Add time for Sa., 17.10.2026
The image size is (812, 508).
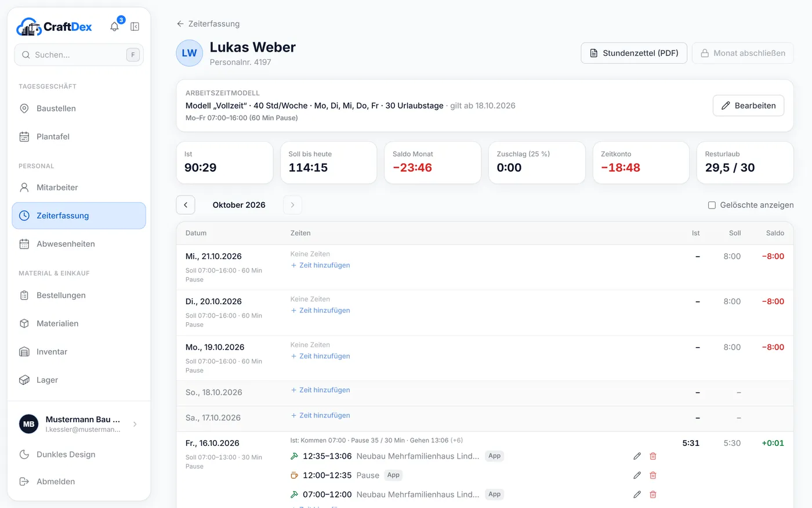coord(320,416)
